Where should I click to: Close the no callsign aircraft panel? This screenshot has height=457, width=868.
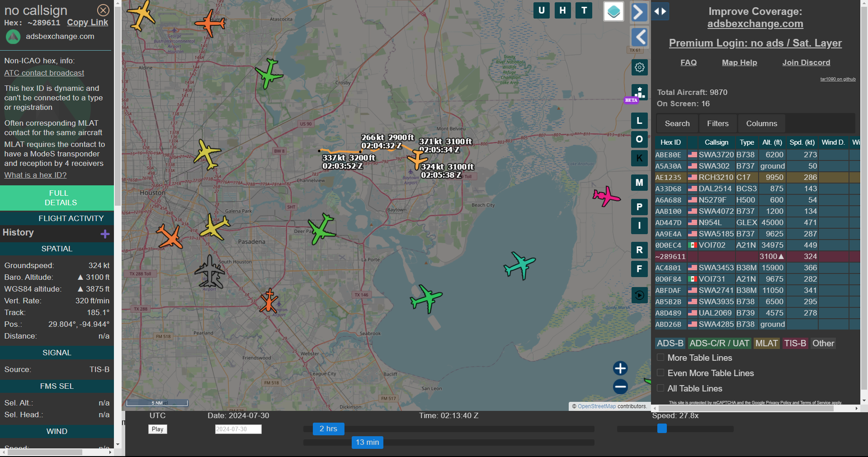(103, 10)
